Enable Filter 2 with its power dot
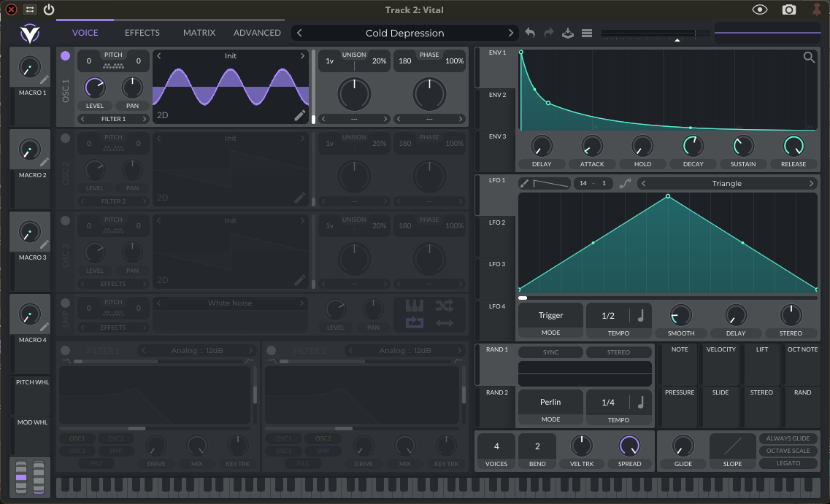The image size is (830, 504). click(x=271, y=351)
